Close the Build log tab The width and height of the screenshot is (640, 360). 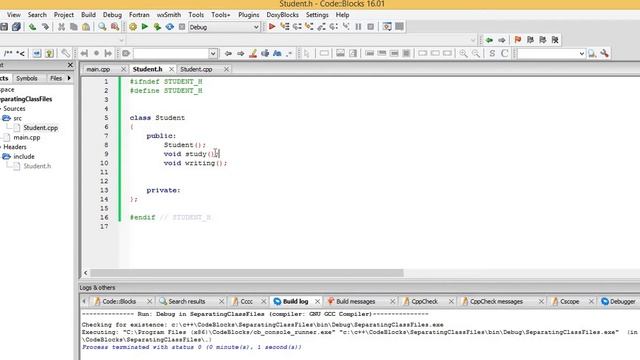(x=317, y=301)
